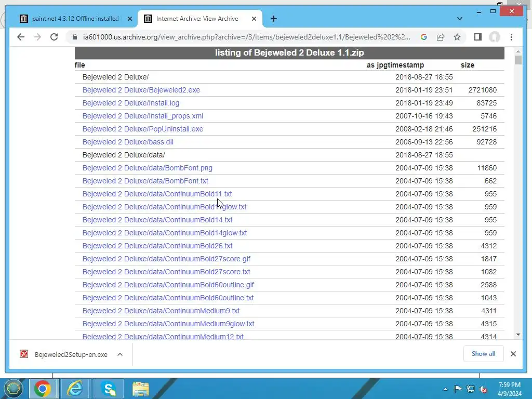Open ContinuumBold27score.gif link
The image size is (532, 399).
pos(166,259)
